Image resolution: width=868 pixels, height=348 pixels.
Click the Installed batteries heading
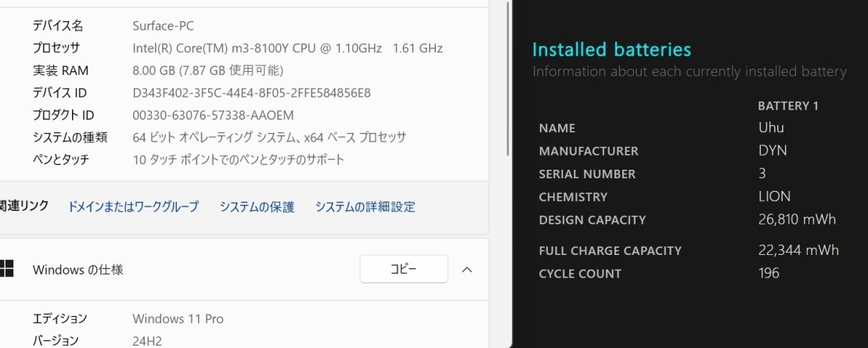612,49
